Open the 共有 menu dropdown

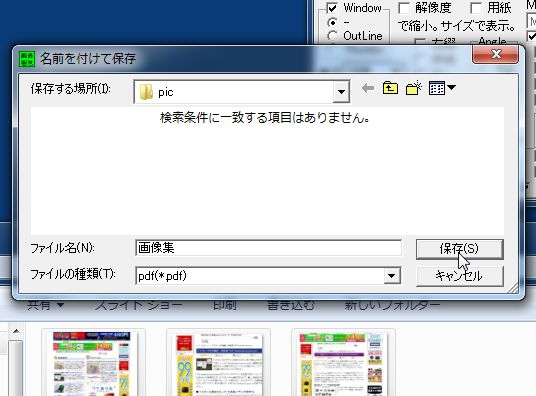click(x=45, y=304)
